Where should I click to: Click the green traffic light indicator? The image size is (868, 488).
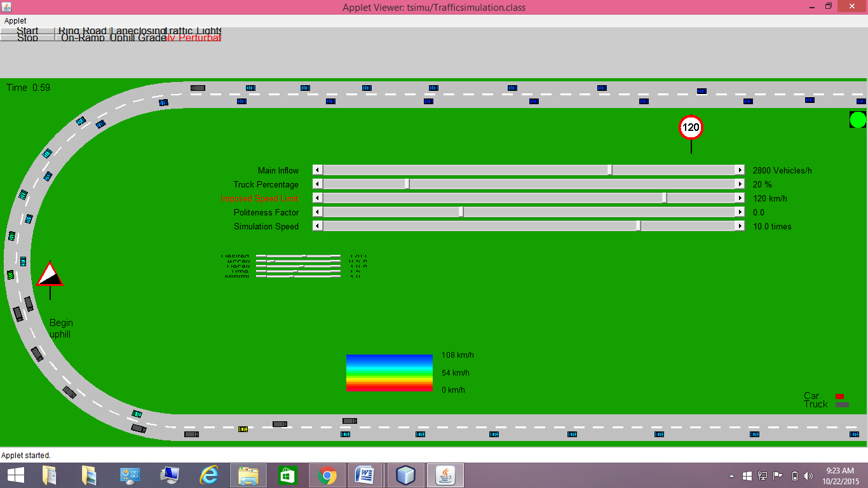click(858, 119)
